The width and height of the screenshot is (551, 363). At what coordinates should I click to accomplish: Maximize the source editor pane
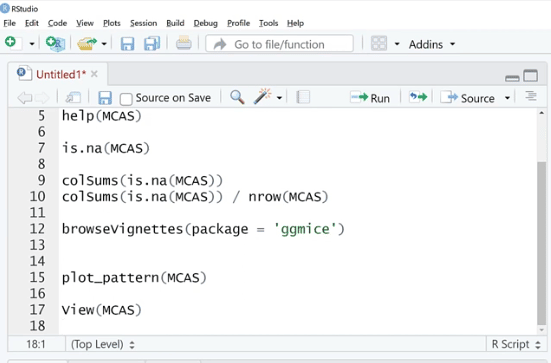pyautogui.click(x=531, y=76)
